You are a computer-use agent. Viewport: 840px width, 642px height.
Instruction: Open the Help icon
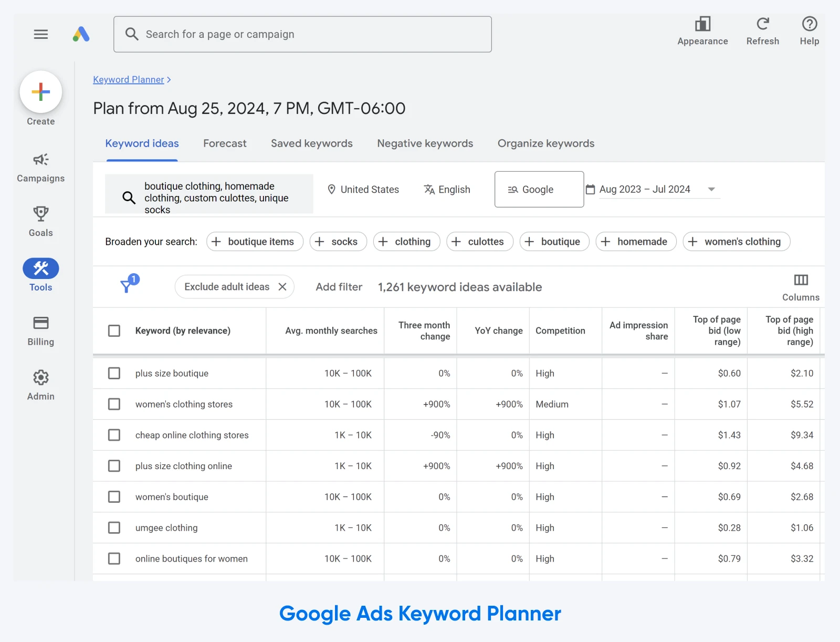(x=810, y=24)
